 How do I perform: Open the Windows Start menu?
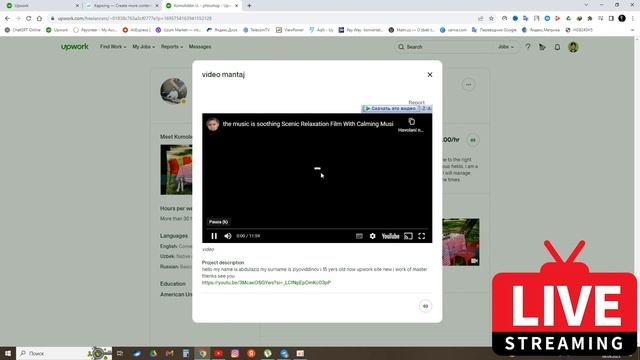pyautogui.click(x=7, y=353)
